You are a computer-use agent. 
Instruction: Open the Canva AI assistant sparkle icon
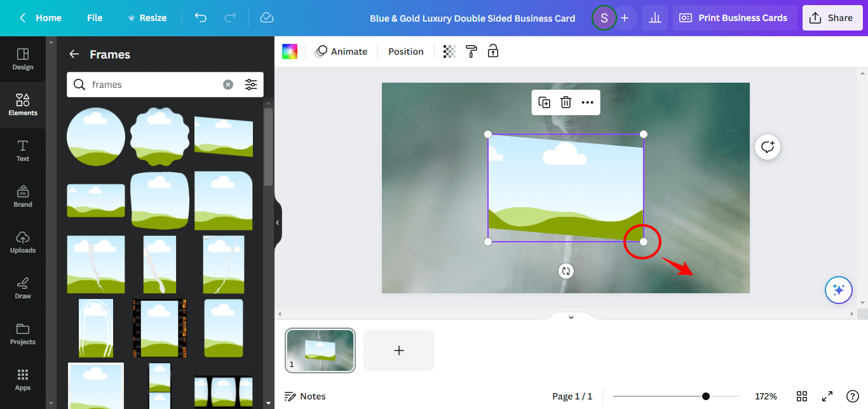pyautogui.click(x=838, y=290)
